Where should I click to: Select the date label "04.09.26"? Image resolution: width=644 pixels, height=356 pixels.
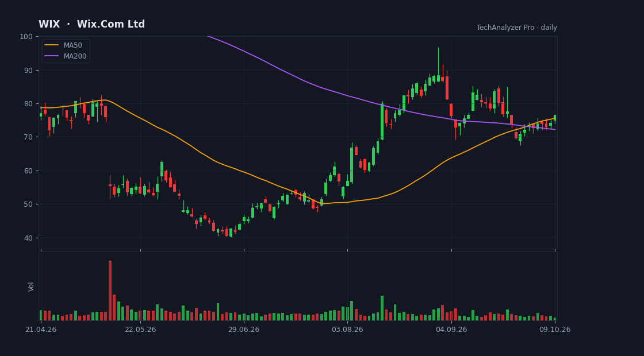(451, 330)
